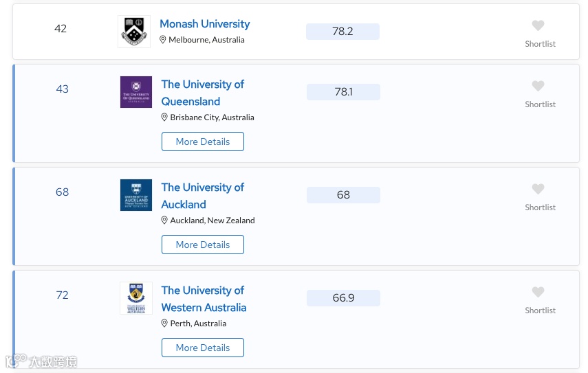Click the location pin beside Melbourne, Australia
This screenshot has width=588, height=373.
(x=163, y=40)
